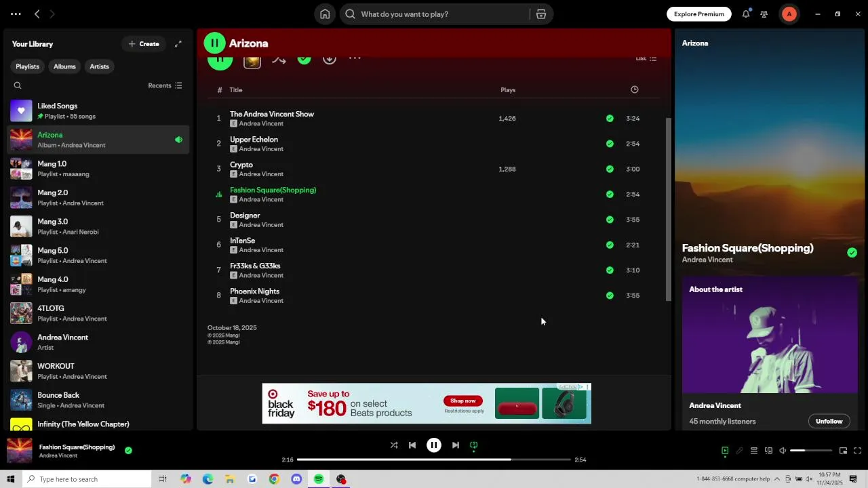Viewport: 868px width, 488px height.
Task: Open the mini player
Action: pos(843,451)
